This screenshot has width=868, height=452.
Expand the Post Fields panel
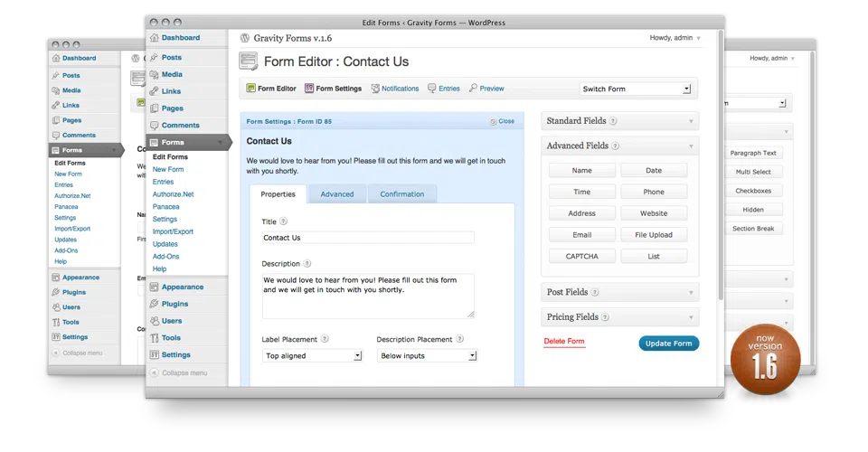coord(691,292)
